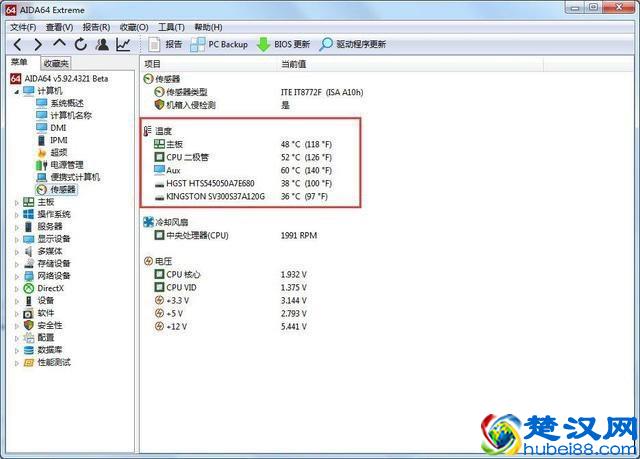Image resolution: width=640 pixels, height=459 pixels.
Task: Select the KINGSTON SV300S37A120G row
Action: point(241,196)
